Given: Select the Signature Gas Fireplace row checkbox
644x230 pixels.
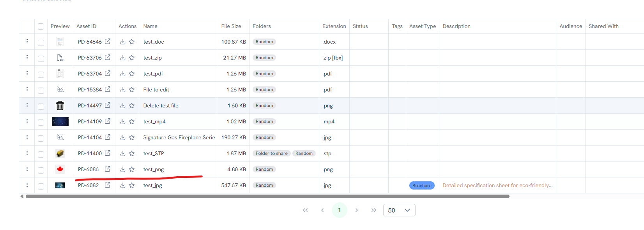Looking at the screenshot, I should [x=41, y=138].
